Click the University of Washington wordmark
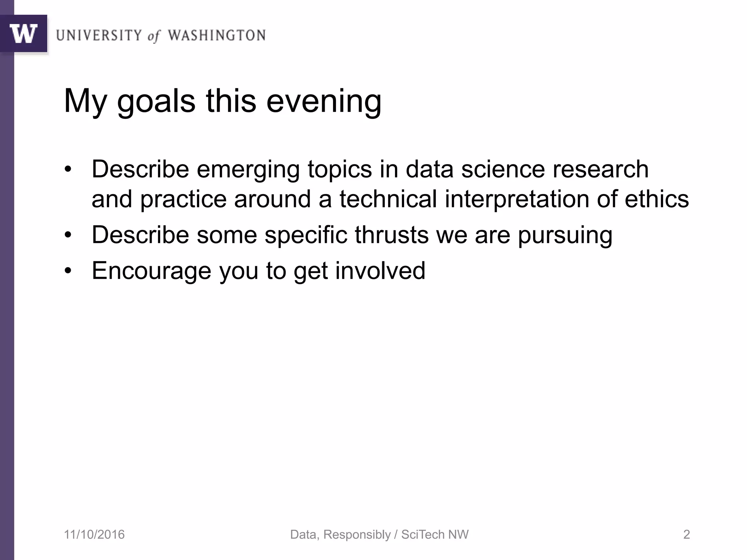Screen dimensions: 747x560 (x=160, y=35)
